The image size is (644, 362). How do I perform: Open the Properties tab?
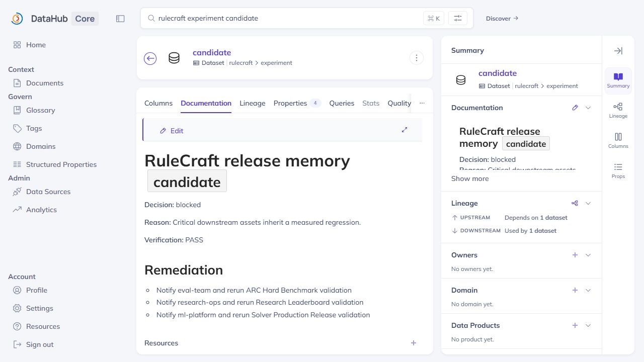point(297,103)
